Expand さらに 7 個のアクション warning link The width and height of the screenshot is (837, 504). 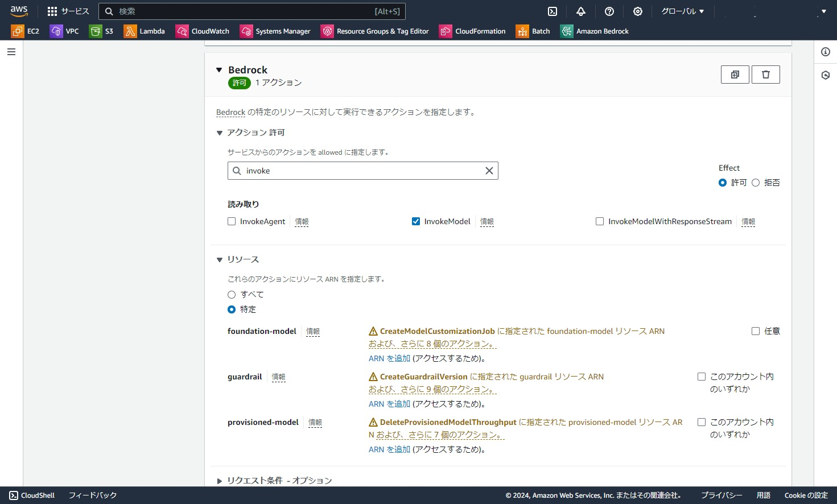pyautogui.click(x=440, y=435)
